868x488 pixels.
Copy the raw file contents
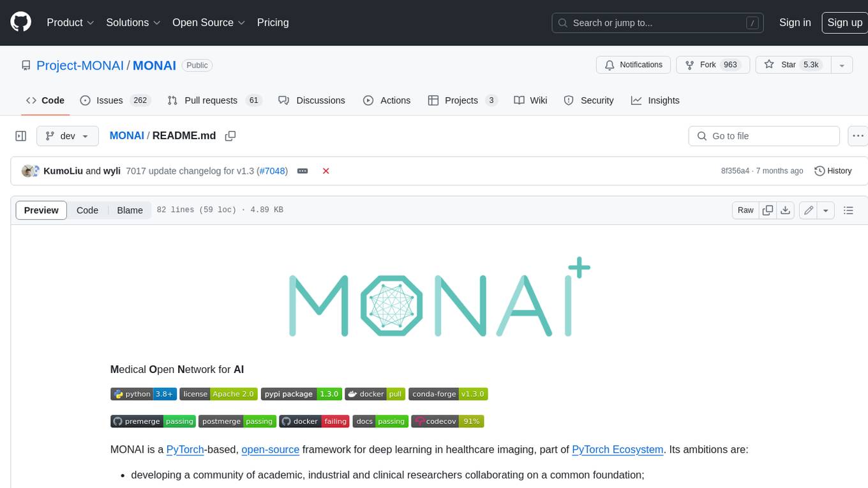[768, 210]
